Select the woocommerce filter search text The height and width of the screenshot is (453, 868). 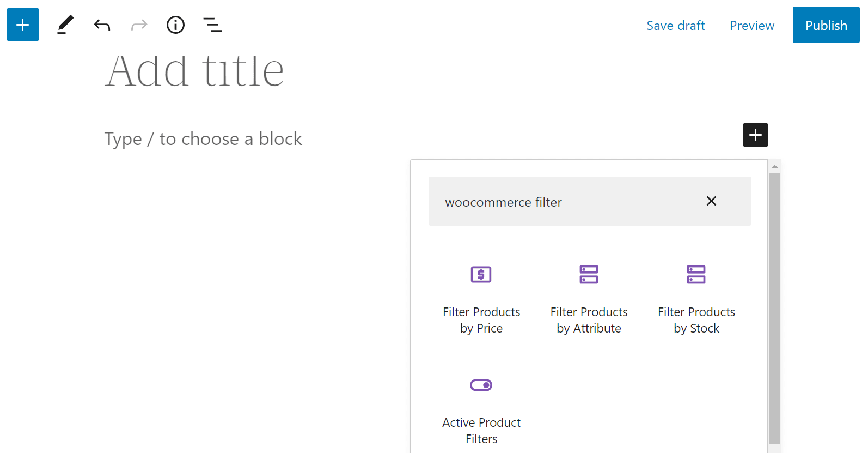point(503,202)
